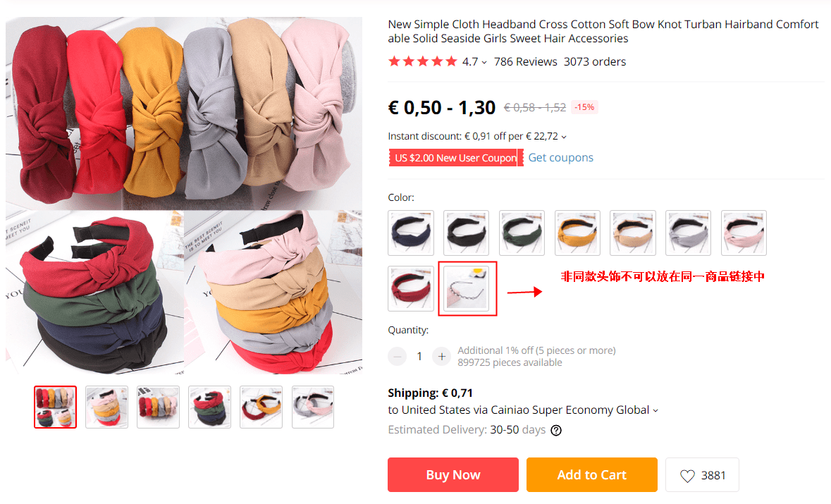Choose the black headband color option
Viewport: 831px width, 504px height.
click(x=467, y=233)
